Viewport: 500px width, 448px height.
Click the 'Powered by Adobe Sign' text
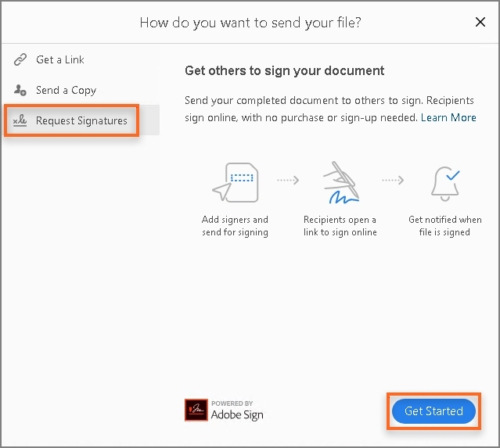(237, 411)
